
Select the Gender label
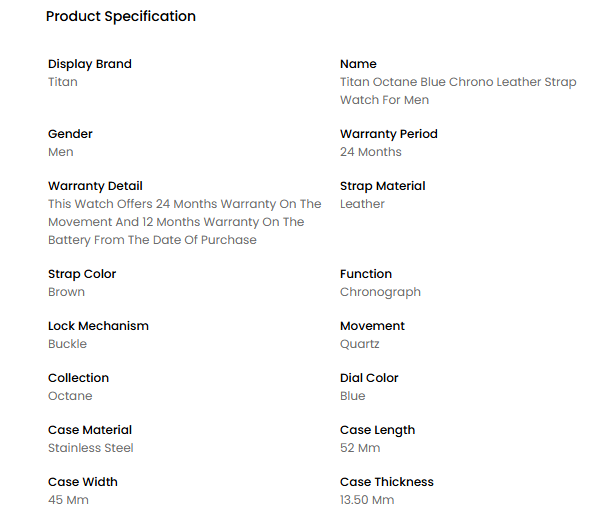coord(70,134)
